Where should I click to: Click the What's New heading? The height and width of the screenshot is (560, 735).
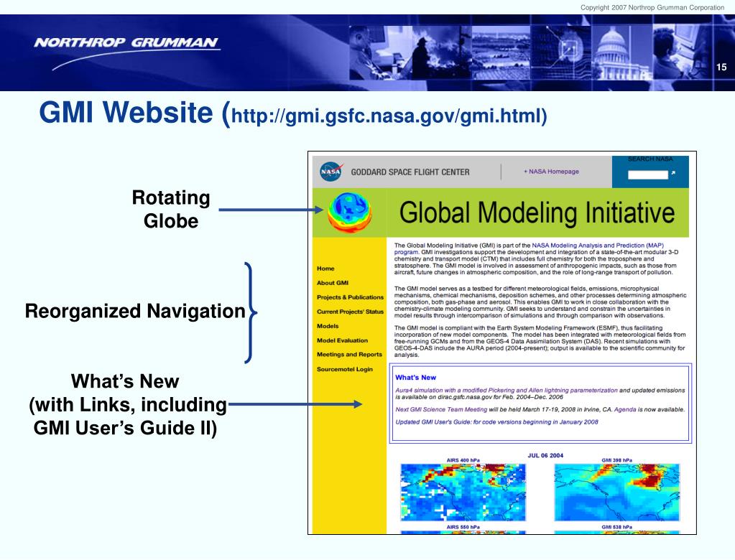[x=415, y=378]
